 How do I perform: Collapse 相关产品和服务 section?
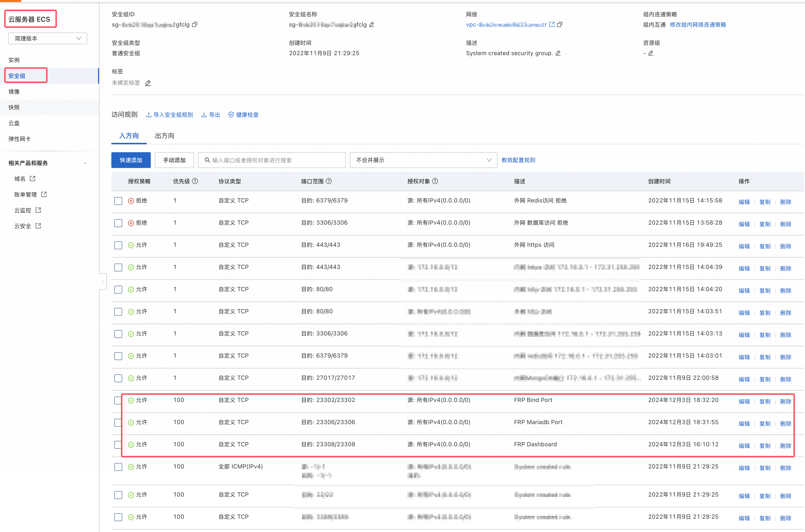[85, 163]
